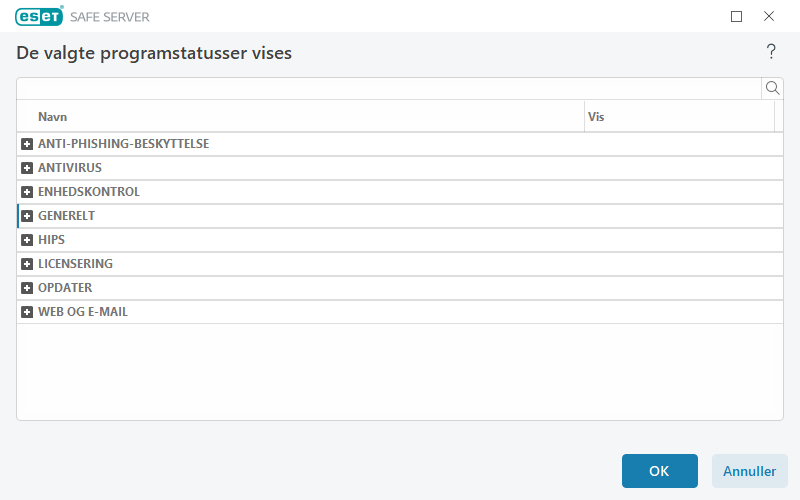Expand the OPDATER plus icon
The image size is (800, 500).
pos(28,288)
